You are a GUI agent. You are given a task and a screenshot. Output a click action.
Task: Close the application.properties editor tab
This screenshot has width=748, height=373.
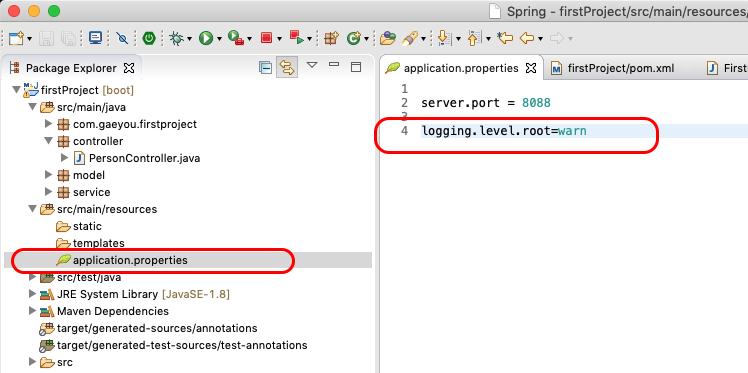(531, 68)
